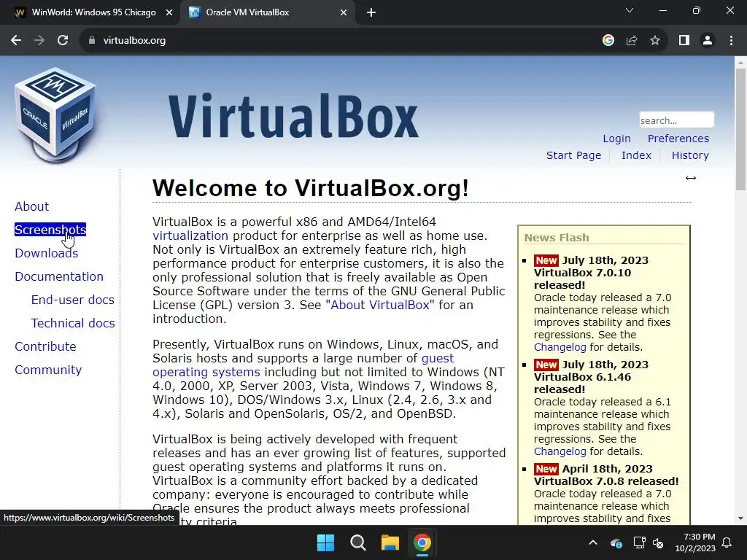Open a new tab with plus icon
This screenshot has height=560, width=747.
[x=371, y=13]
